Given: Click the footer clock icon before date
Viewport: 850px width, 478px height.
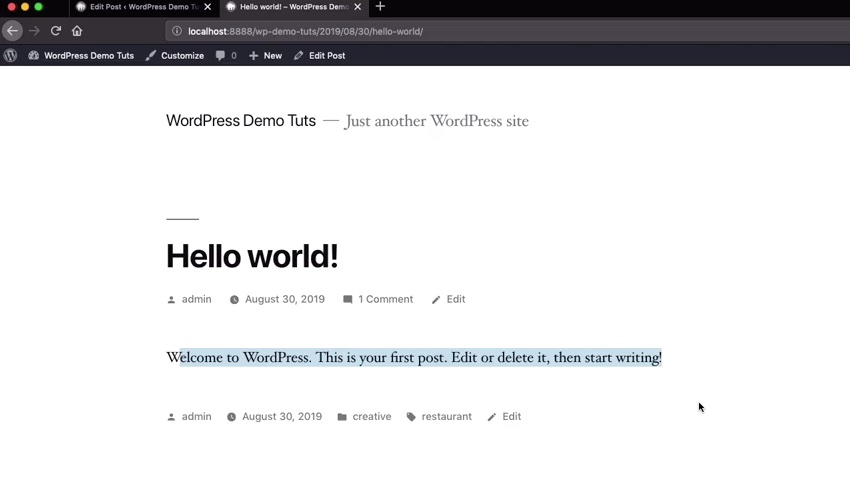Looking at the screenshot, I should point(231,417).
